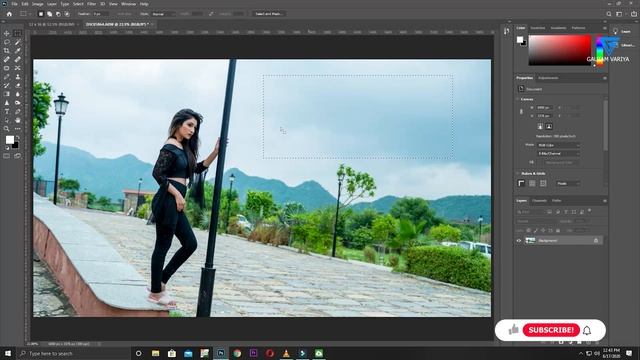The width and height of the screenshot is (640, 360).
Task: Go to the Home screen
Action: point(9,14)
